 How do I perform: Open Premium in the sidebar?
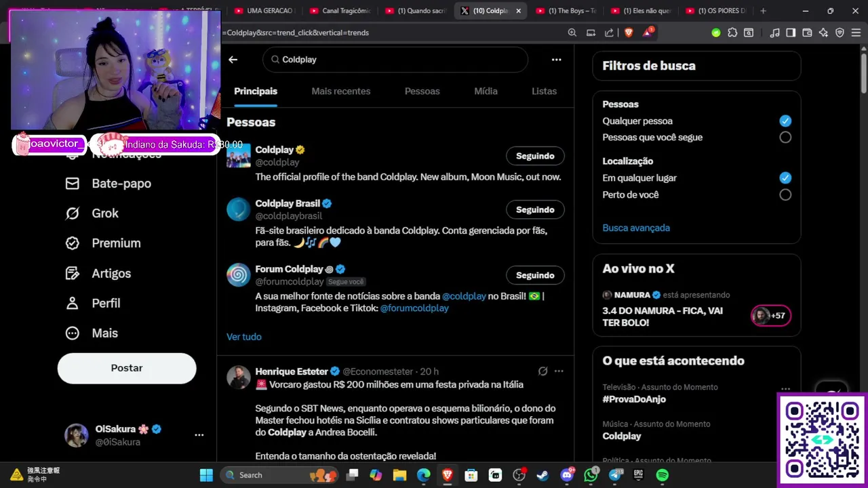pyautogui.click(x=103, y=243)
